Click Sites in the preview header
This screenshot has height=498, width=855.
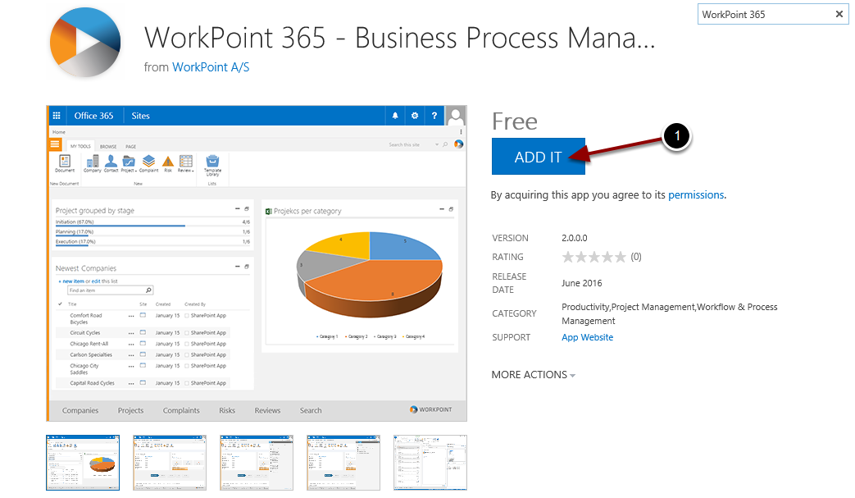(140, 116)
